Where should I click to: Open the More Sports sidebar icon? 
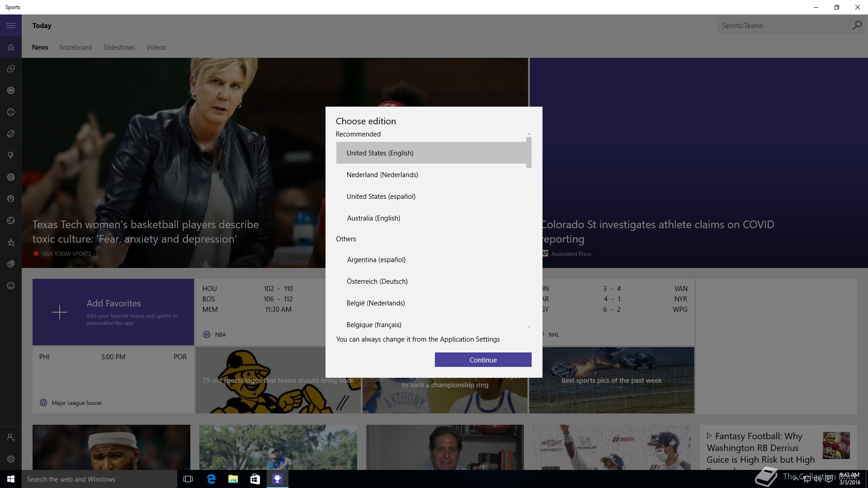(11, 264)
